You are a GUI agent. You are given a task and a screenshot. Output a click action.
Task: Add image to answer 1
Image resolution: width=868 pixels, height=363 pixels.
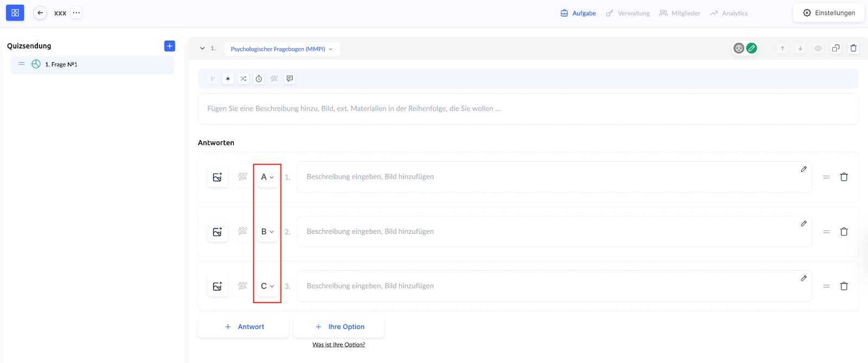click(218, 177)
